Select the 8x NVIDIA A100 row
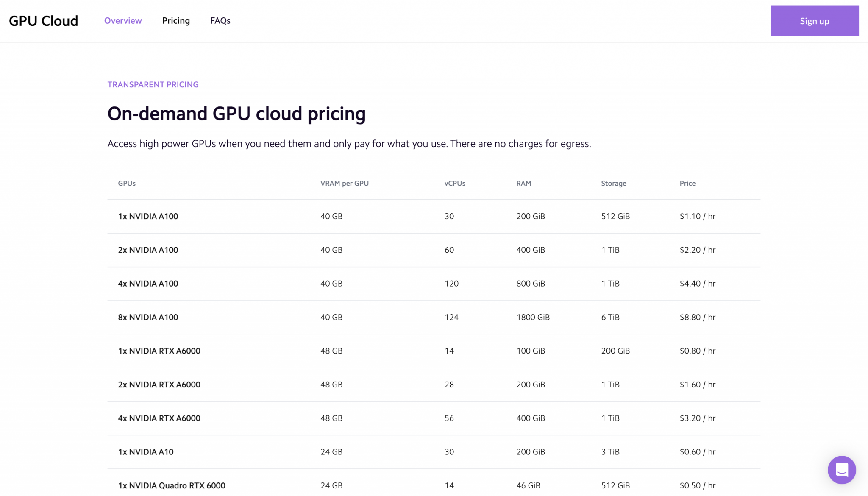This screenshot has width=868, height=496. pyautogui.click(x=147, y=317)
